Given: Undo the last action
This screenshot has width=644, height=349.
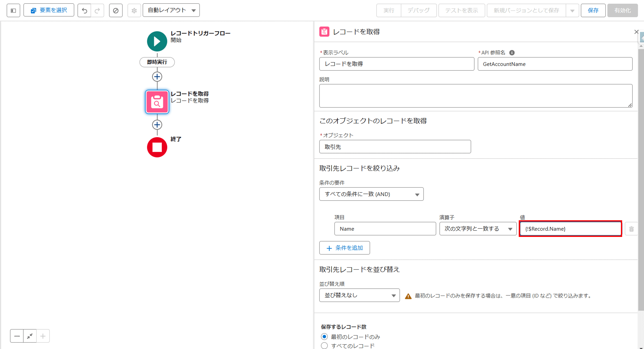Looking at the screenshot, I should (84, 10).
